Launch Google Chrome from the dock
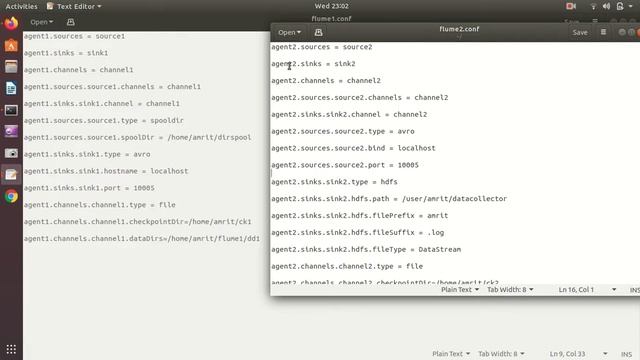 (x=11, y=196)
